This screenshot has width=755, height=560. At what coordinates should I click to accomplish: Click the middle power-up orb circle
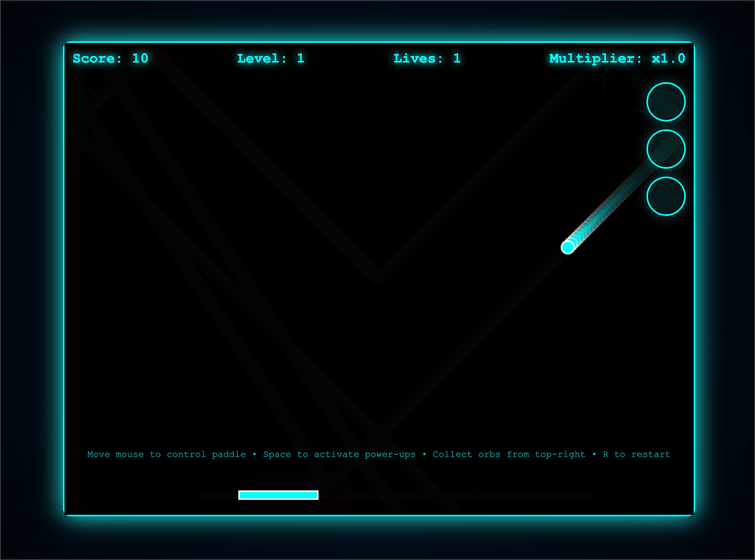[x=666, y=149]
